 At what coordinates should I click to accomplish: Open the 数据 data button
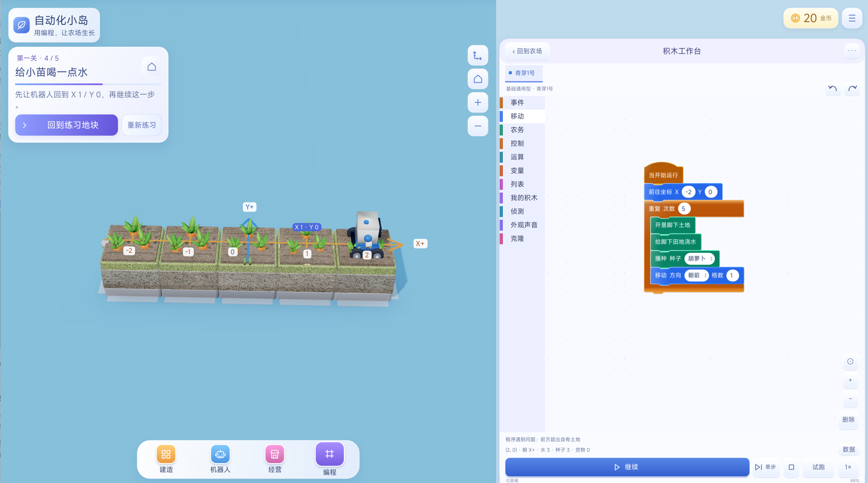click(849, 449)
